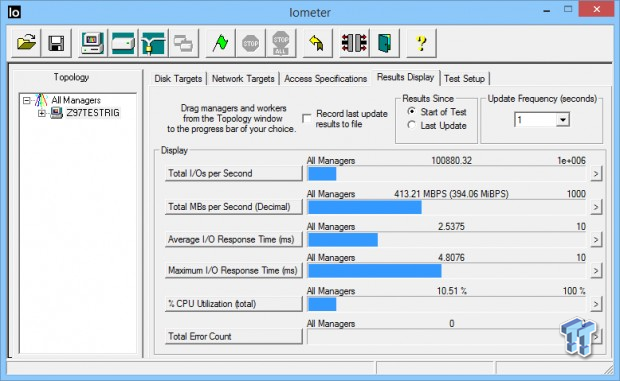This screenshot has height=381, width=620.
Task: Start new network worker icon
Action: (153, 43)
